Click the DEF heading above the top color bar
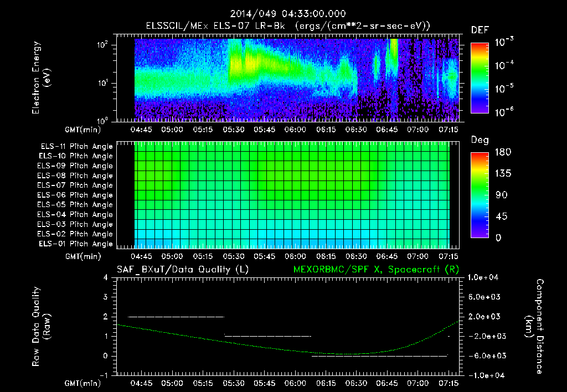Screen dimensions: 567x392 coord(480,30)
